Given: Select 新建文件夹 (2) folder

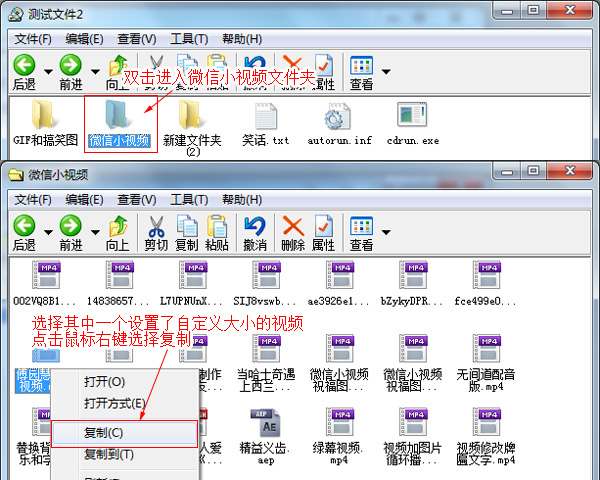Looking at the screenshot, I should point(192,128).
